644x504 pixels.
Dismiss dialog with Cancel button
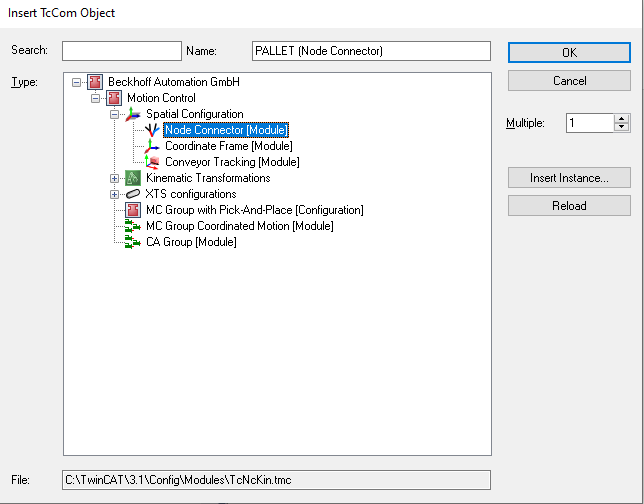(569, 81)
